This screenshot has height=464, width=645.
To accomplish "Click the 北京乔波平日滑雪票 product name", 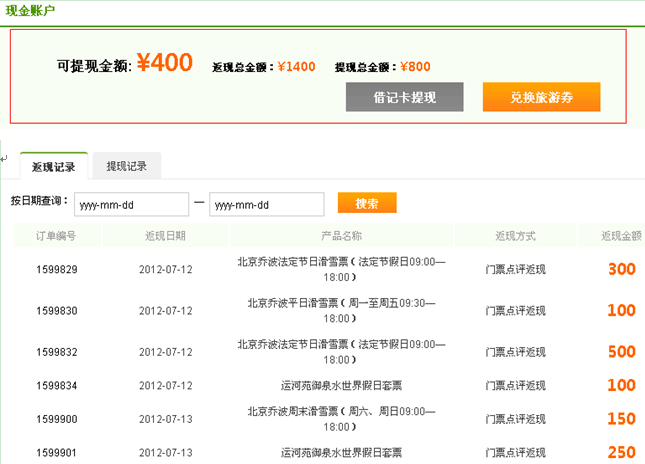I will coord(341,310).
